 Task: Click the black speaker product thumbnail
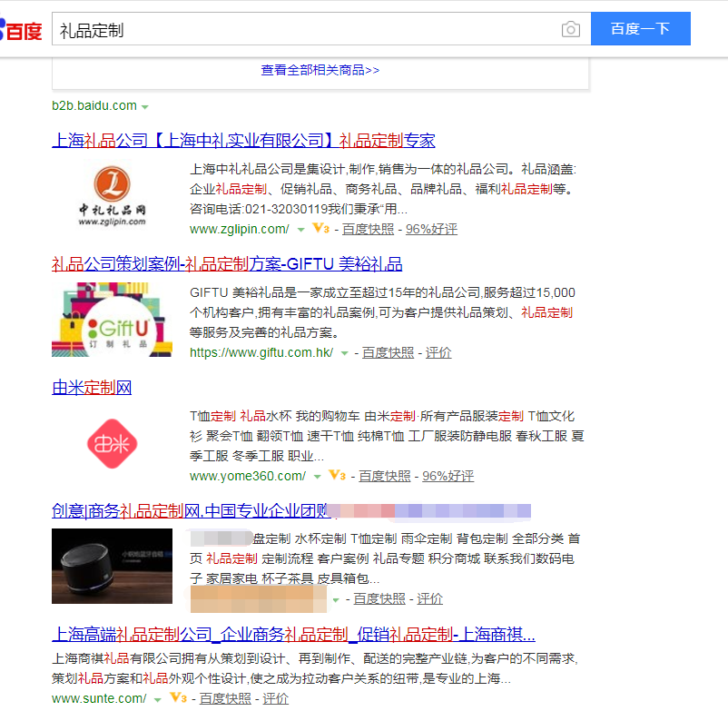[112, 566]
